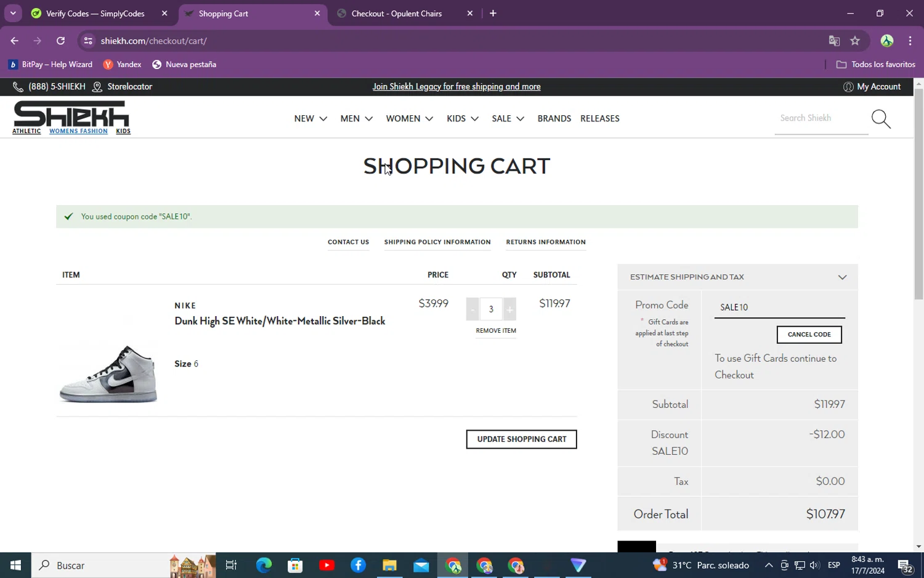
Task: Open WOMENS FASHION category link
Action: [78, 131]
